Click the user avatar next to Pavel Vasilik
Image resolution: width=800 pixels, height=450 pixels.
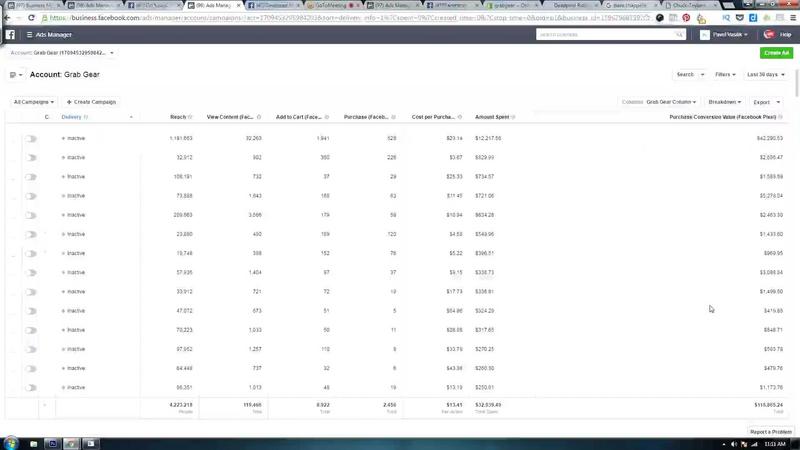point(705,35)
